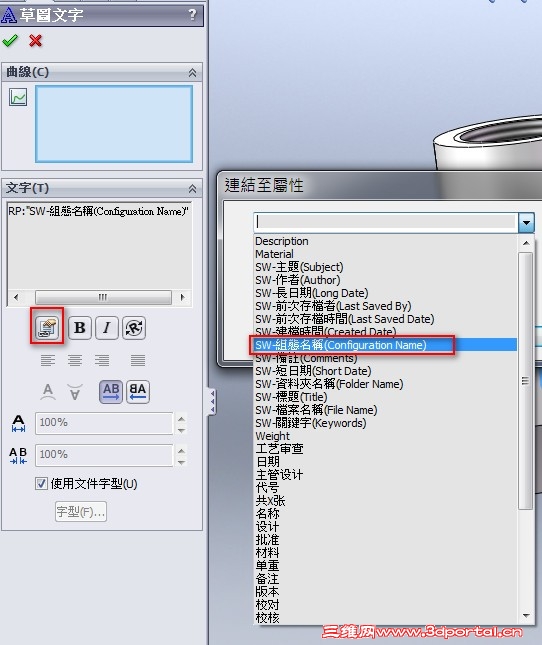The height and width of the screenshot is (645, 542).
Task: Select Description from the property list
Action: [x=282, y=241]
